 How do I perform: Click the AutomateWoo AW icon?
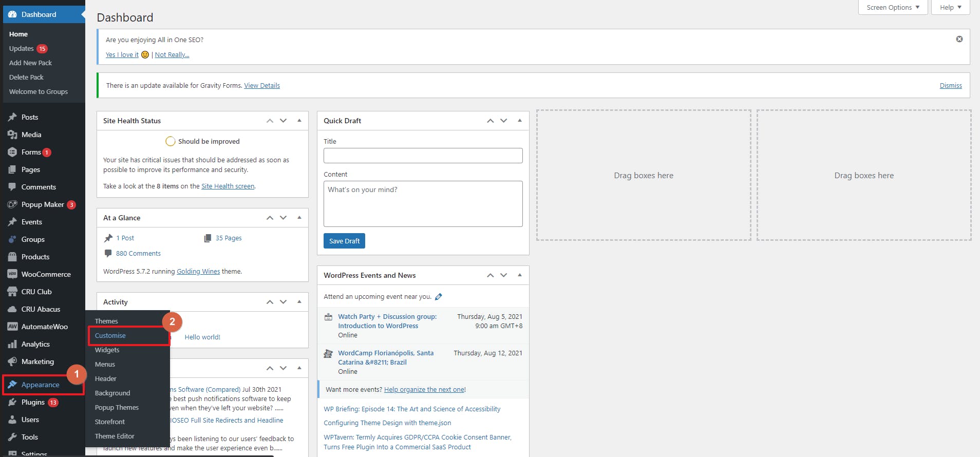pyautogui.click(x=12, y=327)
